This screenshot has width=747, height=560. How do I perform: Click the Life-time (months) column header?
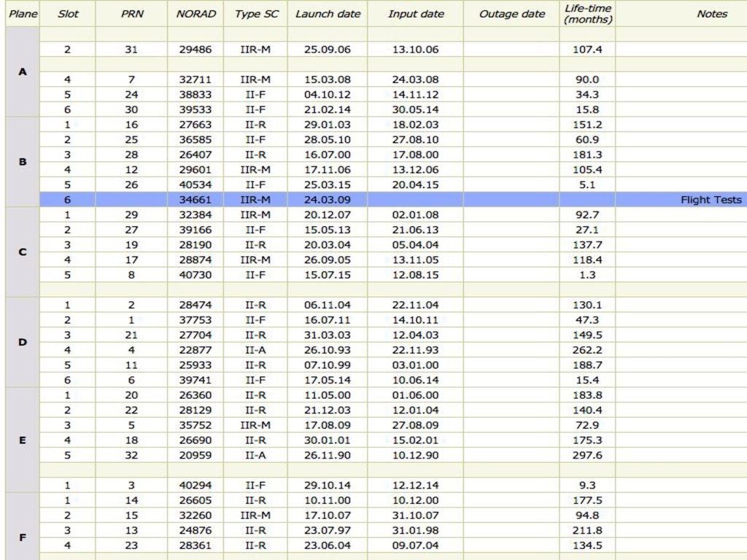(587, 14)
